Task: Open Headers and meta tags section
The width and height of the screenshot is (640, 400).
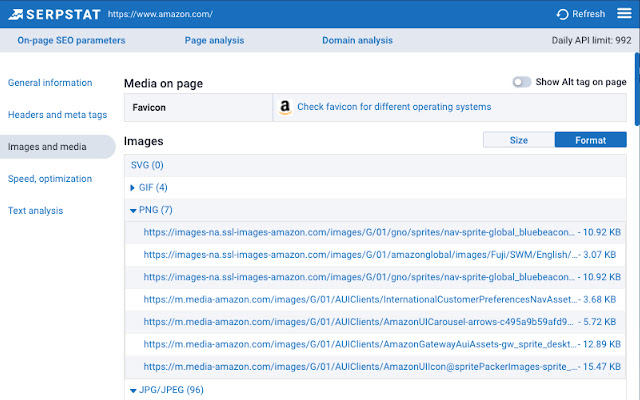Action: [x=57, y=115]
